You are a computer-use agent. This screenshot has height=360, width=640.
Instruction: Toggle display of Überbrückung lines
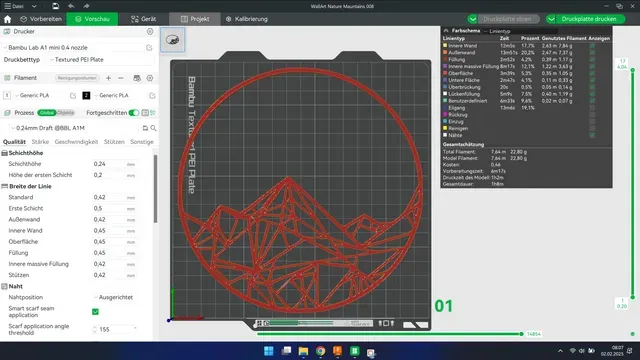pyautogui.click(x=592, y=87)
